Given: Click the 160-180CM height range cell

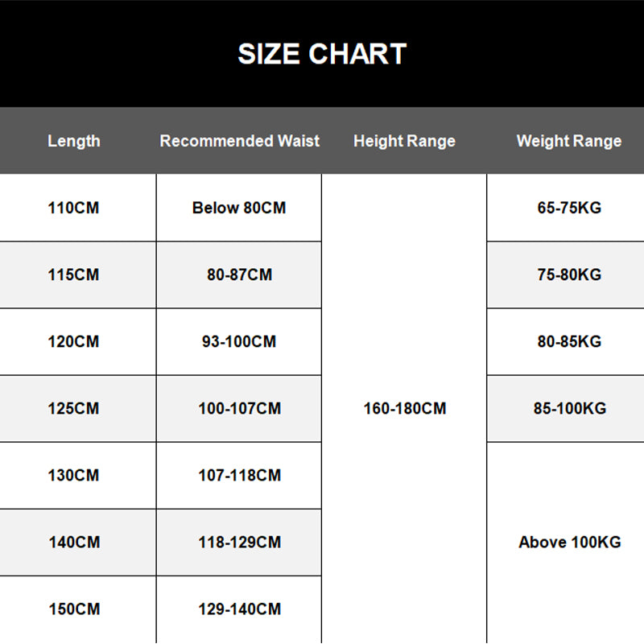Looking at the screenshot, I should coord(404,408).
